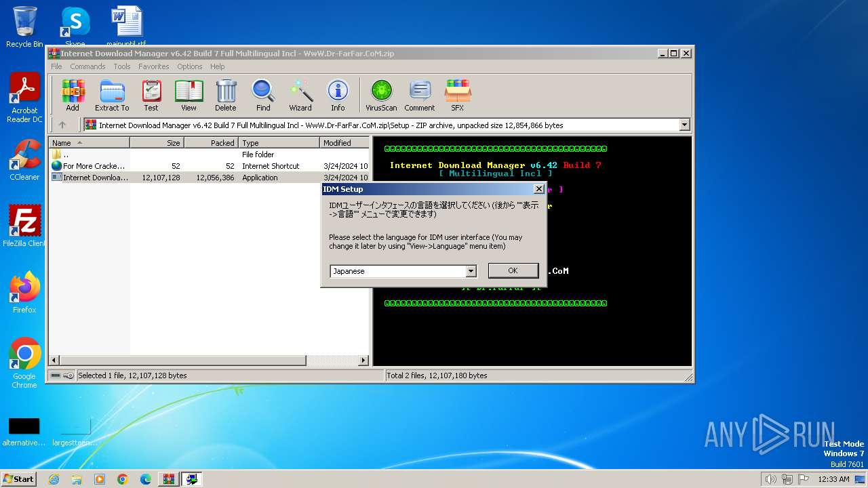Click the drive icon in the WinRAR status bar
Image resolution: width=868 pixels, height=488 pixels.
[x=56, y=375]
